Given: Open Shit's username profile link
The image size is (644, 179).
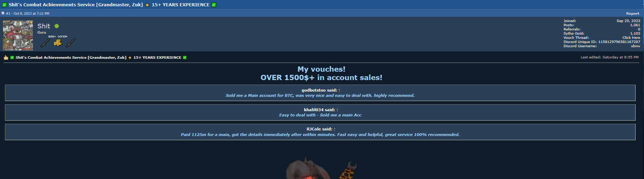Looking at the screenshot, I should [44, 26].
